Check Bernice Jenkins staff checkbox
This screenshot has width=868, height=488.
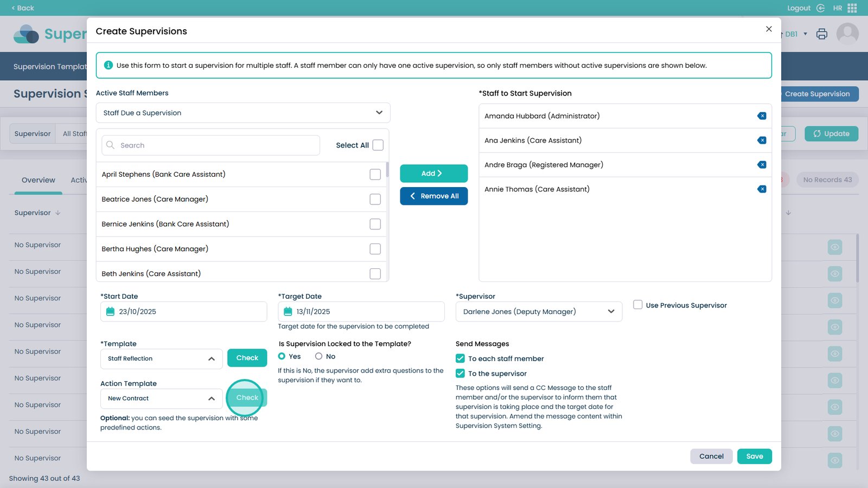(375, 224)
